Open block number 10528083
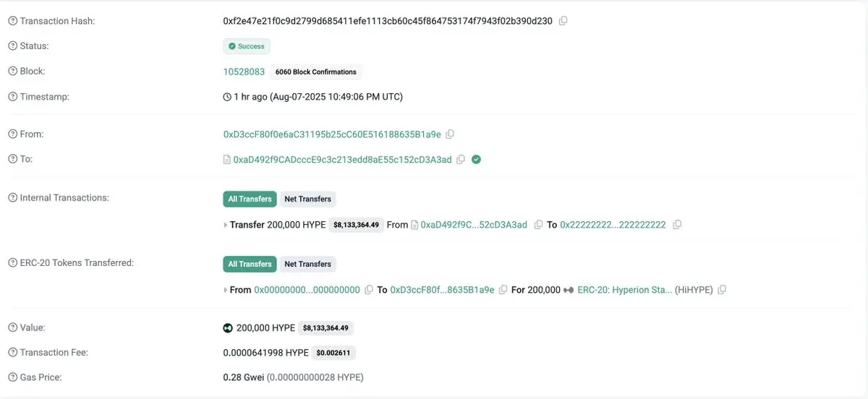 point(244,72)
